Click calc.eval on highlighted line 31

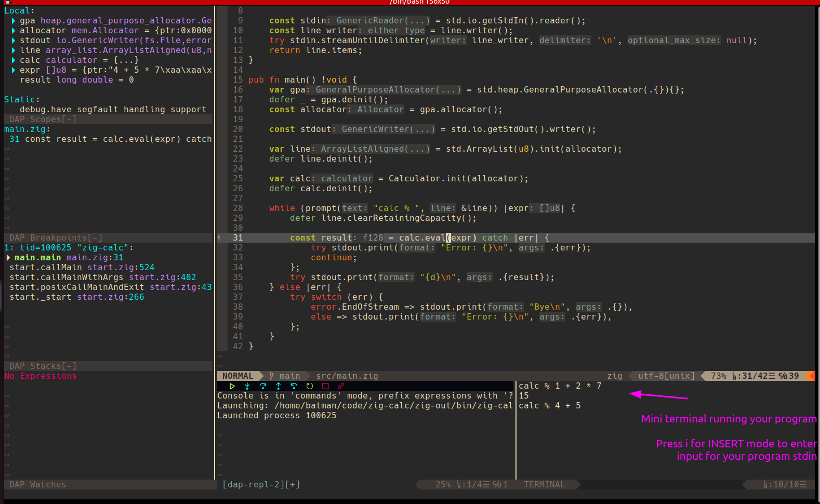(x=422, y=238)
